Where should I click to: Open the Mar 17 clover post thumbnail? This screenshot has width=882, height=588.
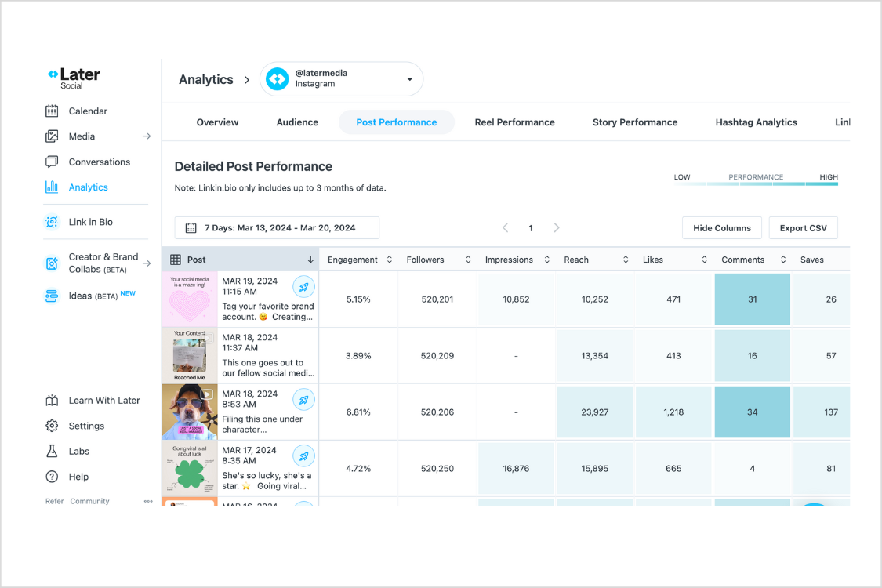pos(190,468)
